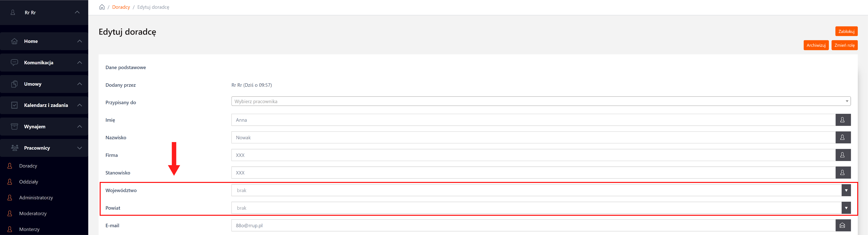Image resolution: width=868 pixels, height=235 pixels.
Task: Click into the Firma text field
Action: click(532, 155)
